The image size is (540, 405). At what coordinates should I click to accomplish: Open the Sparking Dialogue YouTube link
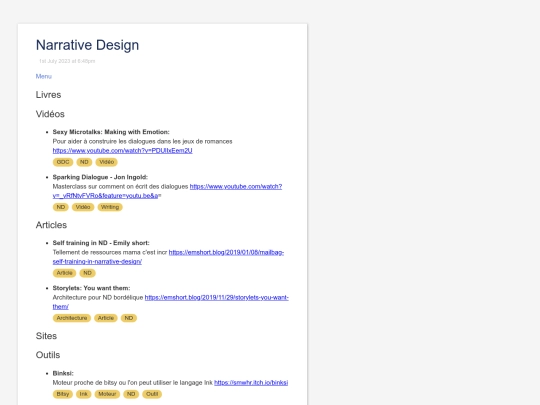(x=167, y=191)
